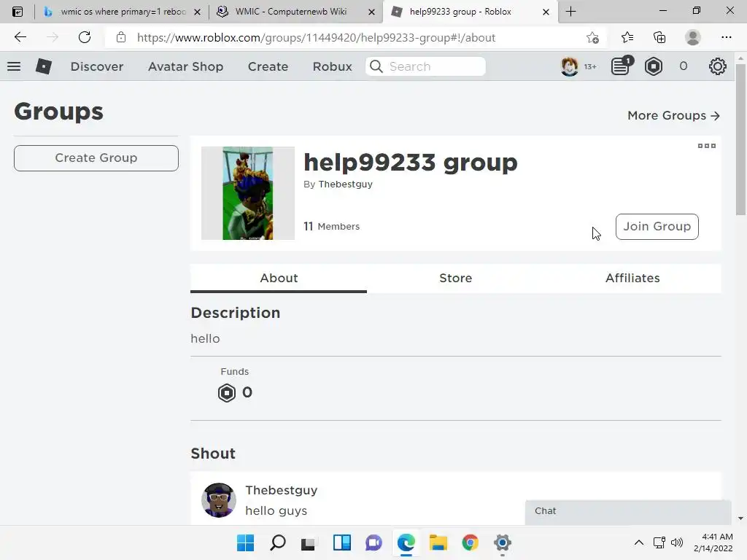This screenshot has height=560, width=747.
Task: Click the Create Group button
Action: (x=96, y=158)
